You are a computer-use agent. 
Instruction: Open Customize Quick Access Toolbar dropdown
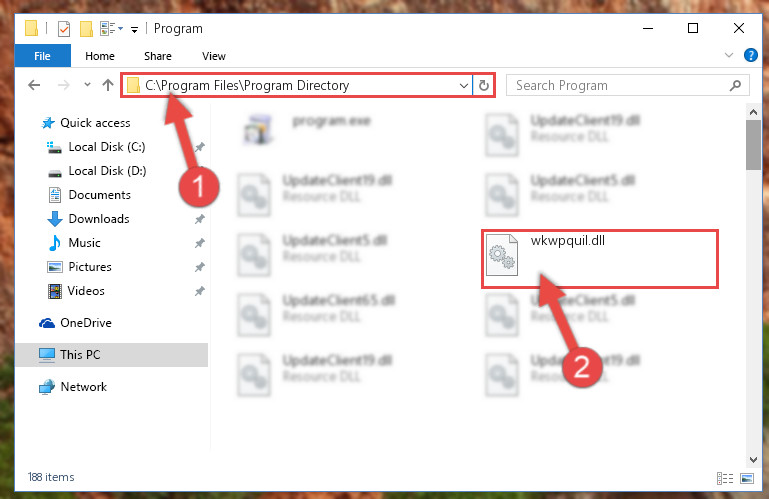coord(134,30)
